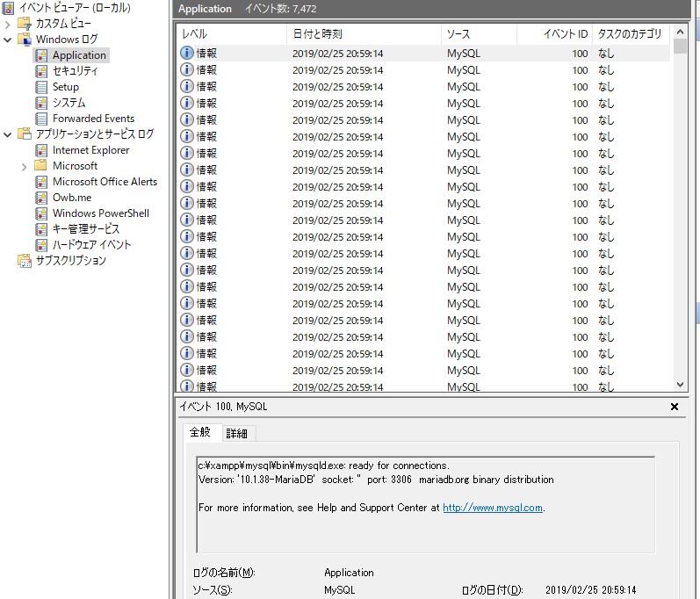Click the Forwarded Events log icon
The width and height of the screenshot is (700, 599).
(x=41, y=119)
